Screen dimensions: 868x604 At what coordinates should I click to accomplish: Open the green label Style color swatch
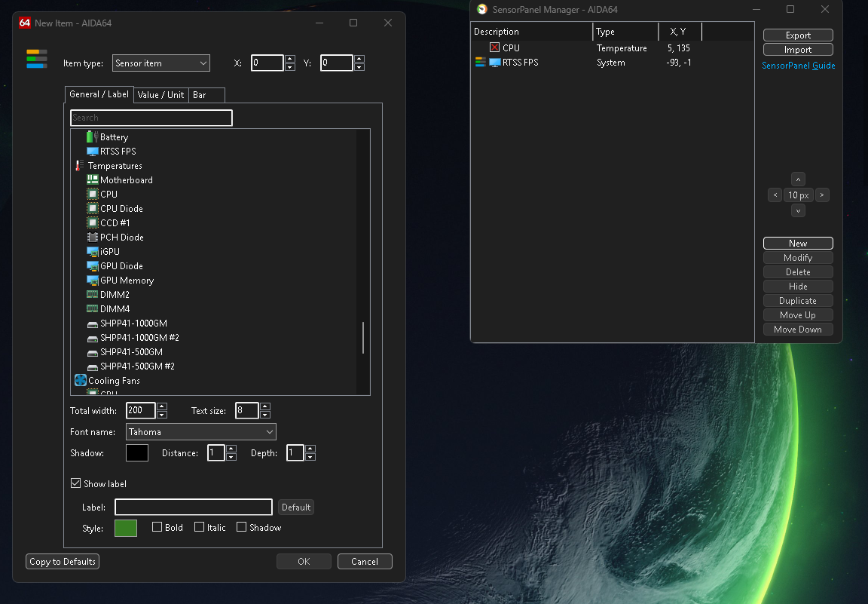click(x=126, y=528)
